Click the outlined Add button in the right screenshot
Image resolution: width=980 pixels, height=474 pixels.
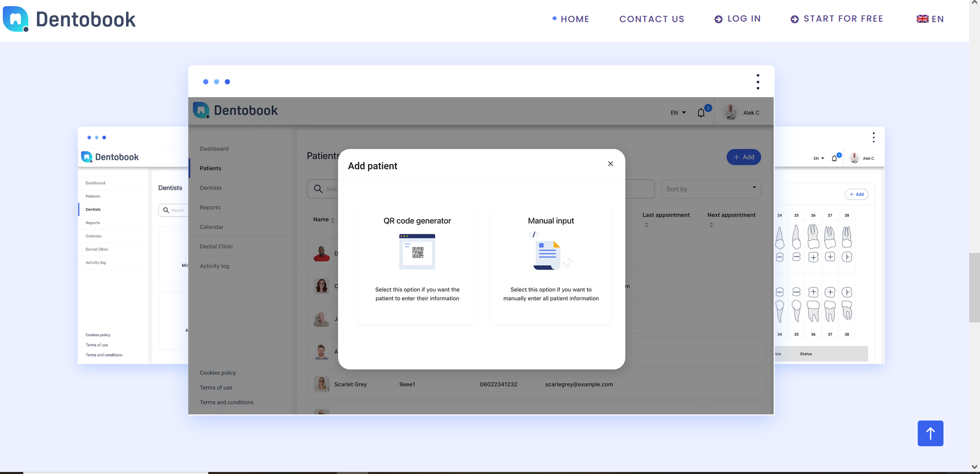[x=857, y=194]
